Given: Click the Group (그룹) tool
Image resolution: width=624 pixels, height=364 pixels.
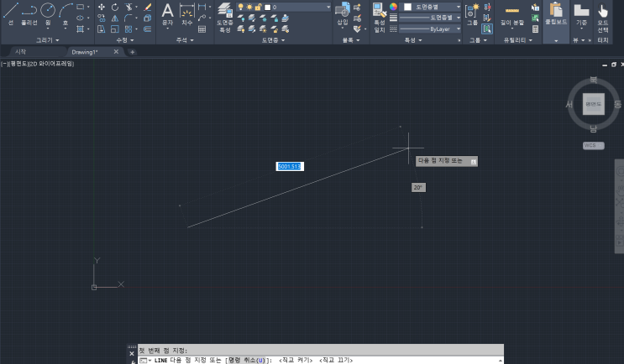Looking at the screenshot, I should 472,14.
